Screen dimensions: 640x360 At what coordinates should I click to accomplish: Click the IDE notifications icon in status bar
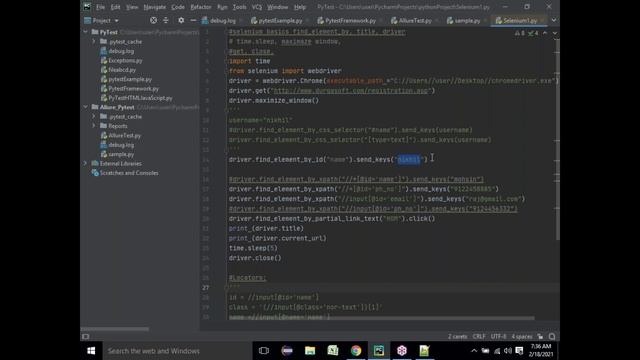click(552, 337)
